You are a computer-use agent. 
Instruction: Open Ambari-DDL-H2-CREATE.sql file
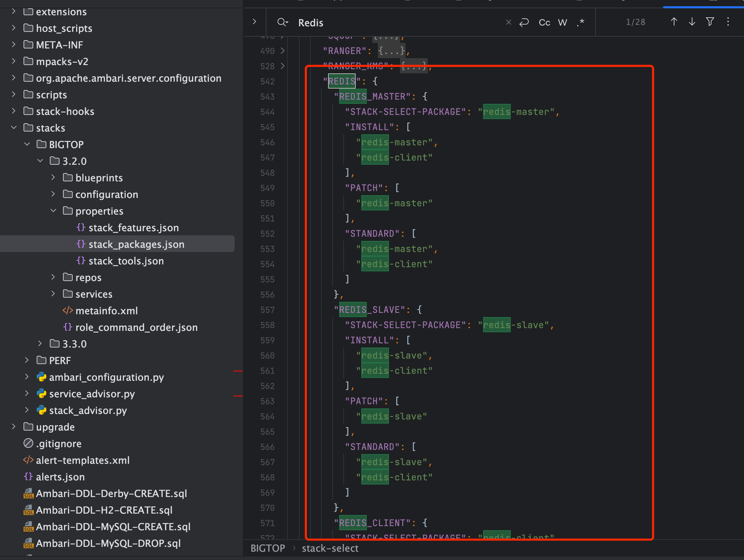[x=104, y=510]
